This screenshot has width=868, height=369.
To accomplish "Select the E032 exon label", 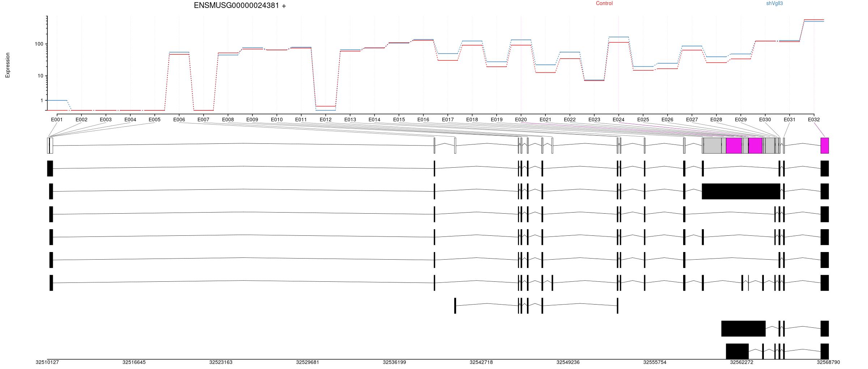I will 814,119.
